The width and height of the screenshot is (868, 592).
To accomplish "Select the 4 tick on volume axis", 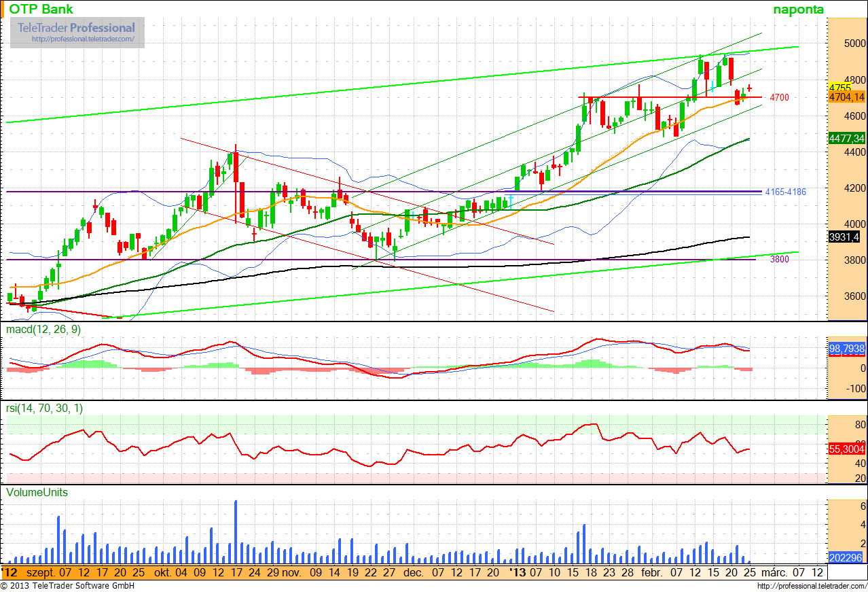I will coord(863,524).
